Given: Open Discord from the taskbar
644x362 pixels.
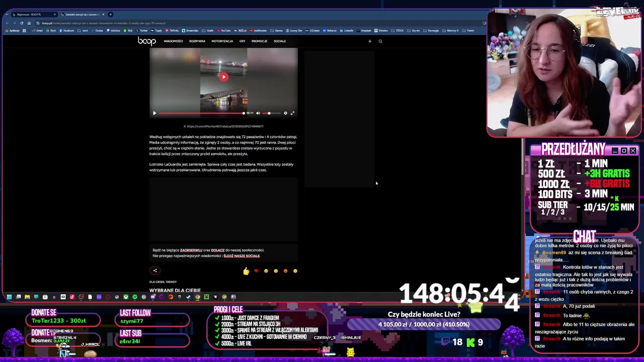Looking at the screenshot, I should (153, 297).
